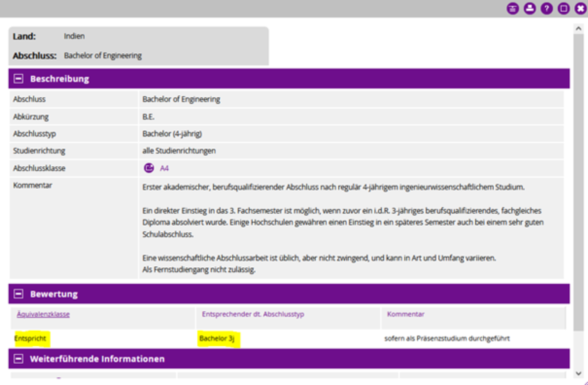Click the minus icon on the Beschreibung header
588x385 pixels.
pyautogui.click(x=18, y=79)
